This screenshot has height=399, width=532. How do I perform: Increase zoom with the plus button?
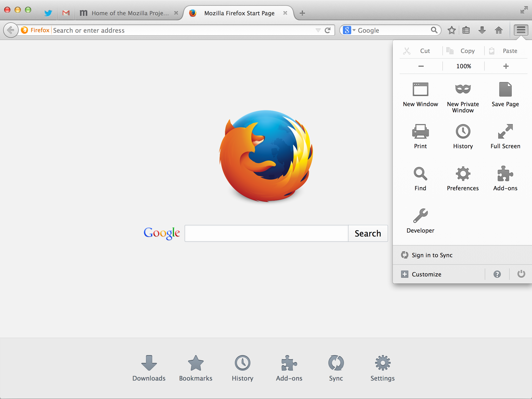[506, 66]
